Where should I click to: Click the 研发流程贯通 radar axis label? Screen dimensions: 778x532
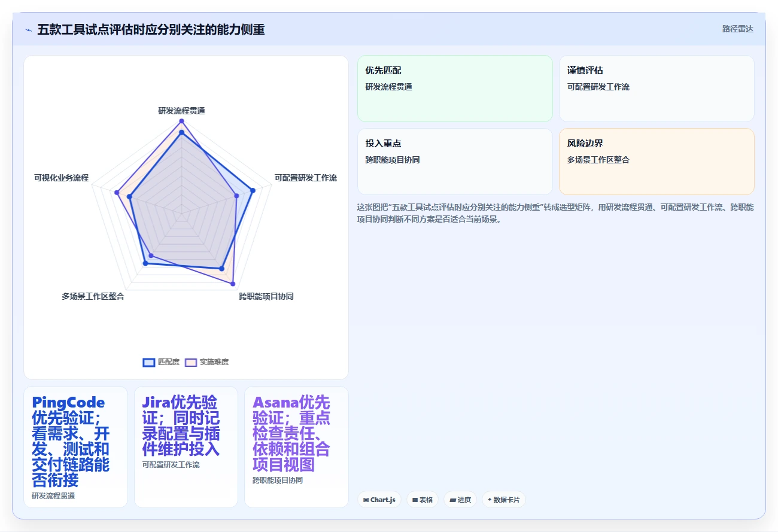coord(181,111)
